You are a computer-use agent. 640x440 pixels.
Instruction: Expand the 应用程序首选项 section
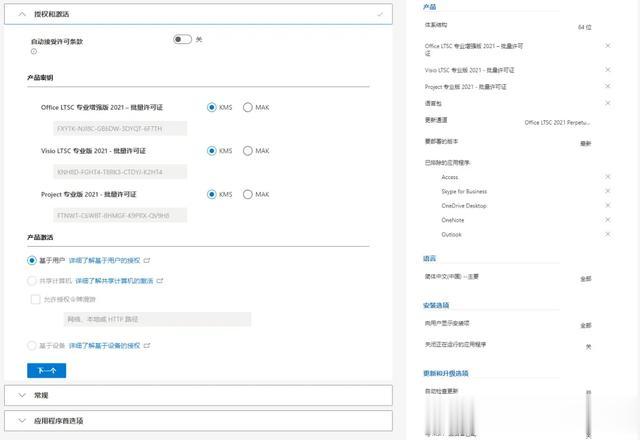pos(198,420)
